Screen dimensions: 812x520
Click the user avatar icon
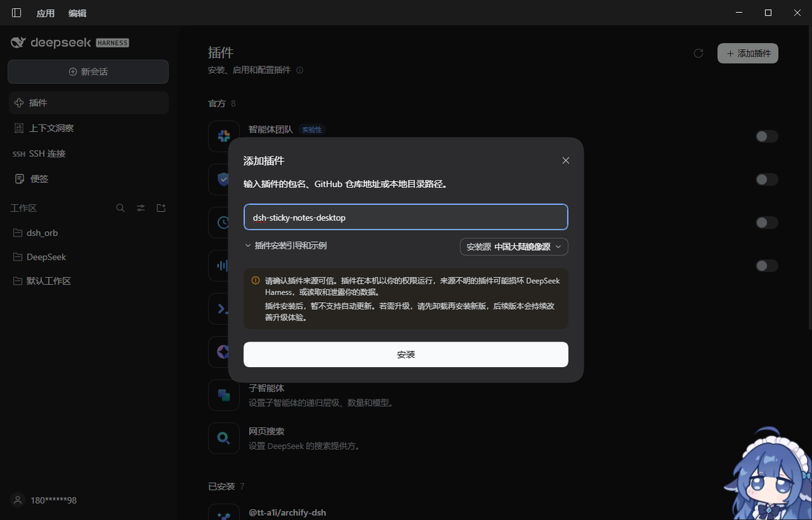click(x=18, y=500)
